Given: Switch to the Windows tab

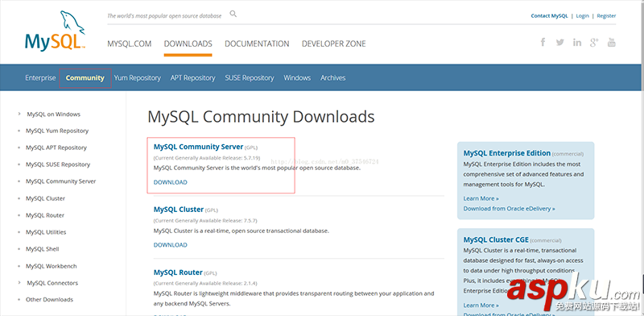Looking at the screenshot, I should point(297,77).
